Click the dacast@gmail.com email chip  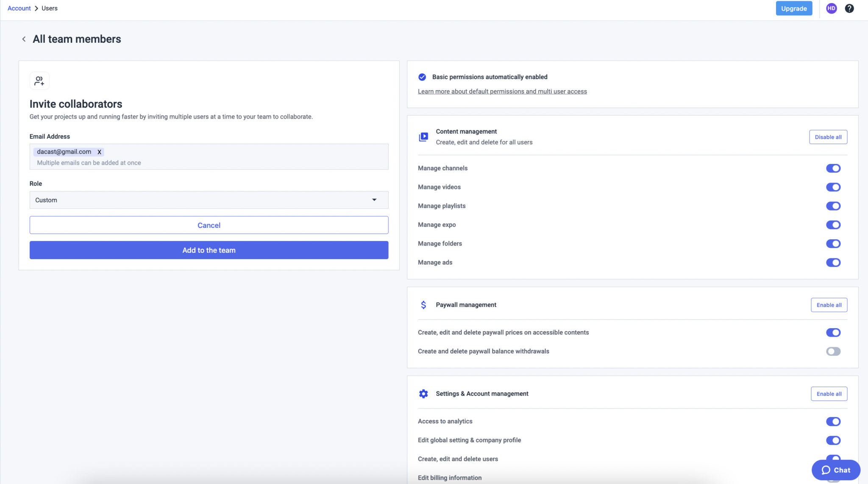click(69, 152)
